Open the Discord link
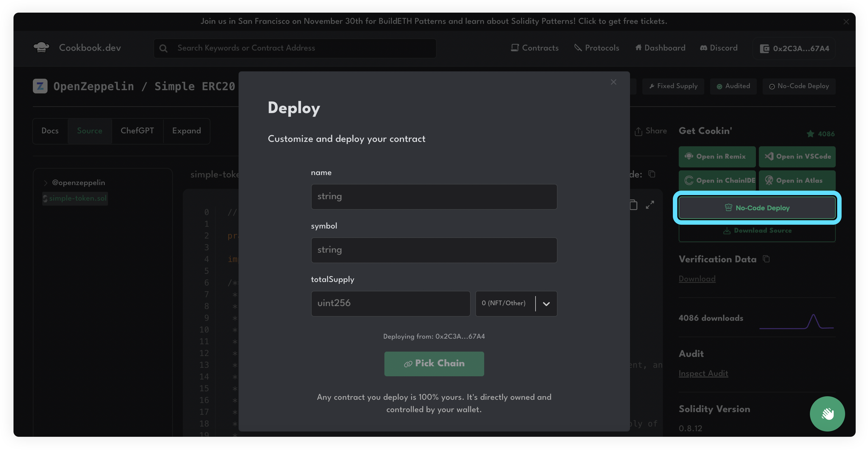Image resolution: width=868 pixels, height=450 pixels. pyautogui.click(x=719, y=48)
